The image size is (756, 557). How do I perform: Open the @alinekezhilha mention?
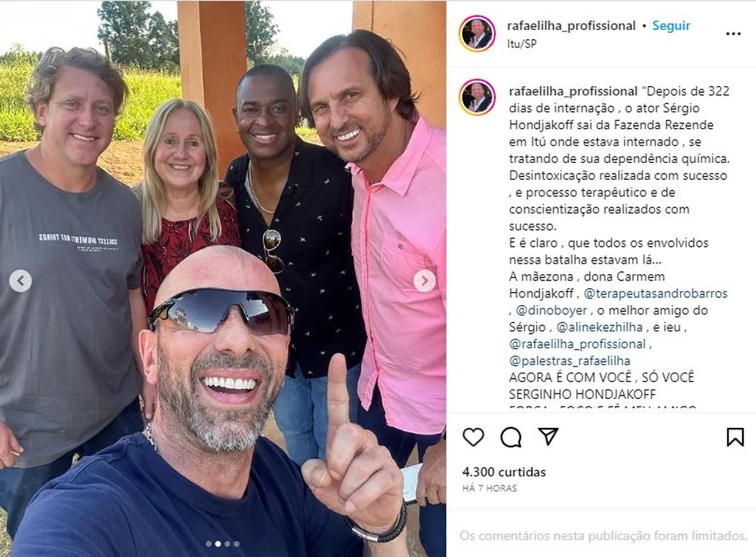(x=599, y=327)
